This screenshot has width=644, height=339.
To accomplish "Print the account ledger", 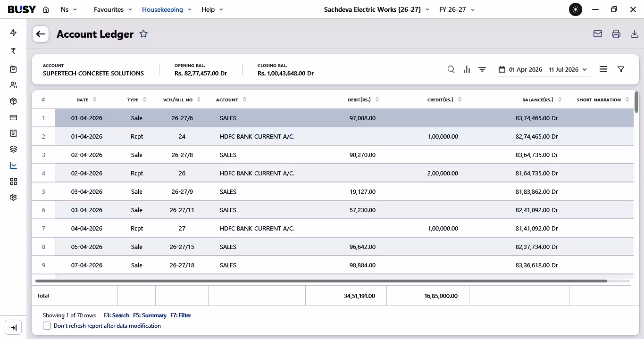I will 616,34.
